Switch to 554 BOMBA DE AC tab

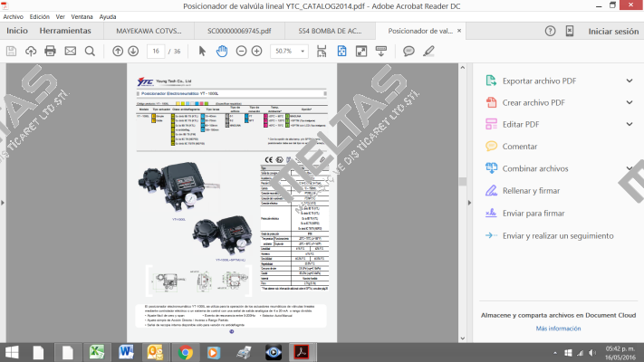click(330, 31)
